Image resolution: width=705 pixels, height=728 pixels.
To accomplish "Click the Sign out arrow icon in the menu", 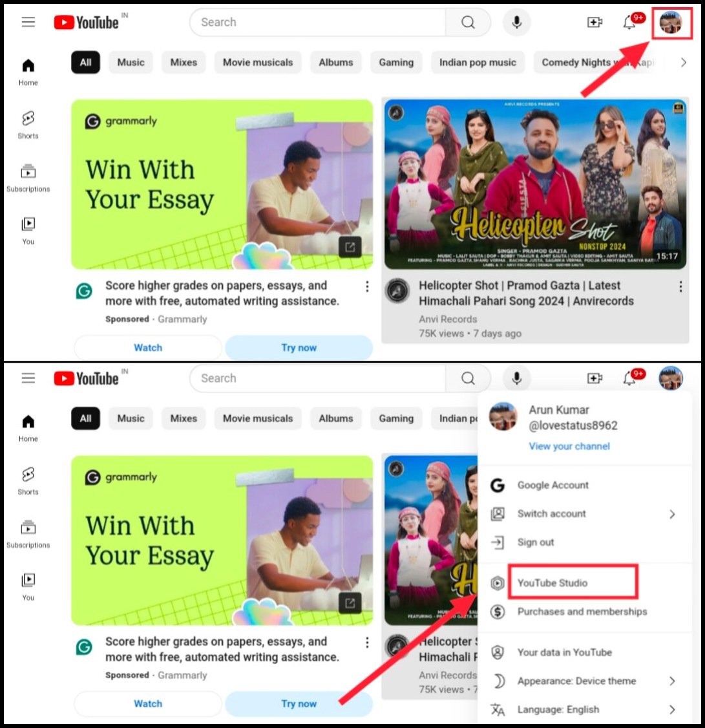I will pyautogui.click(x=498, y=542).
